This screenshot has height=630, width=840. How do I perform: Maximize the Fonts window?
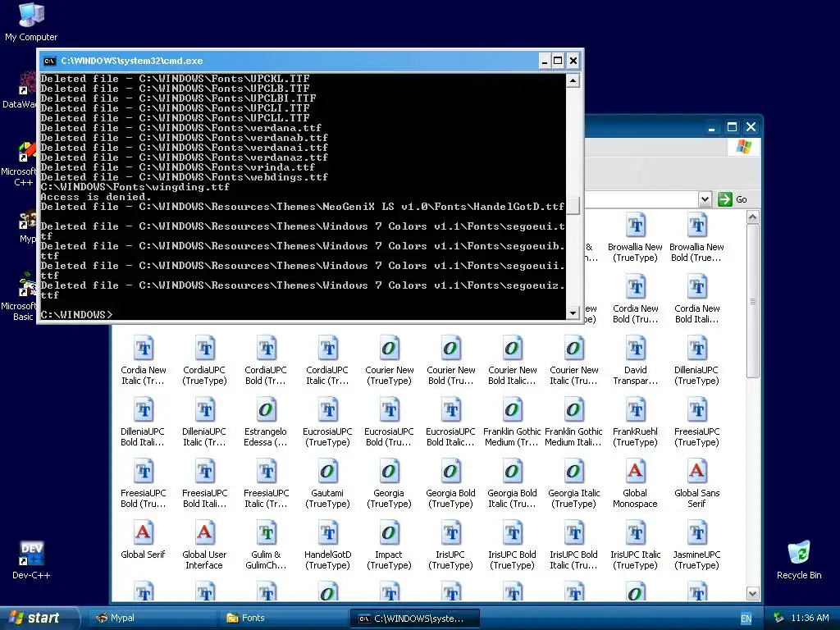[732, 127]
